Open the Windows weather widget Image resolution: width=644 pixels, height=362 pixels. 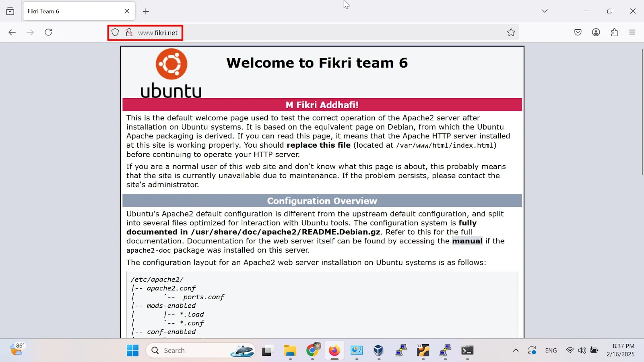click(17, 350)
